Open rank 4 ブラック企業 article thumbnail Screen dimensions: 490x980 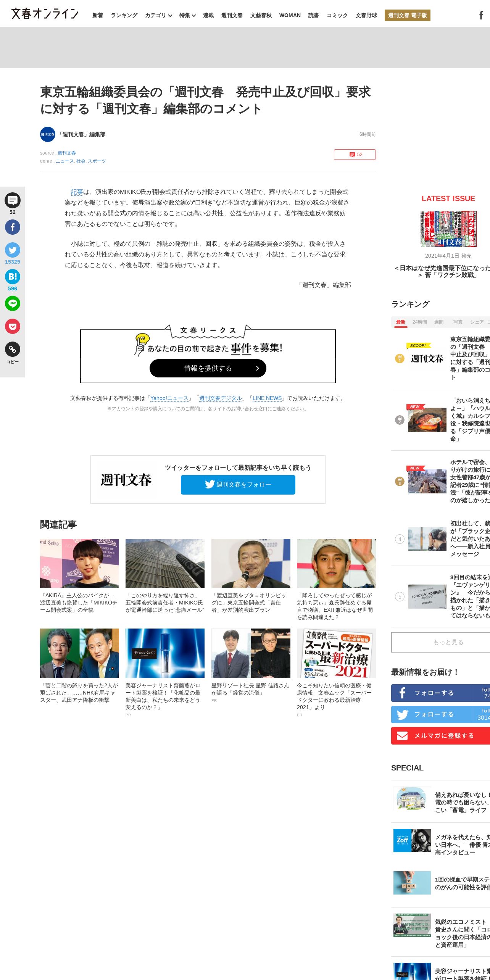point(427,539)
